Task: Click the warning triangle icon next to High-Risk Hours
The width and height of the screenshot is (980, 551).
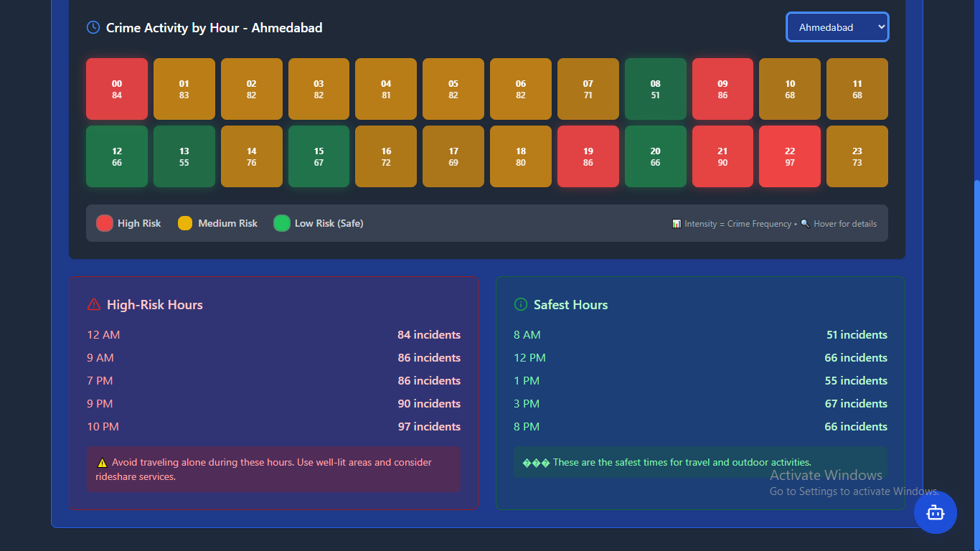Action: coord(93,304)
